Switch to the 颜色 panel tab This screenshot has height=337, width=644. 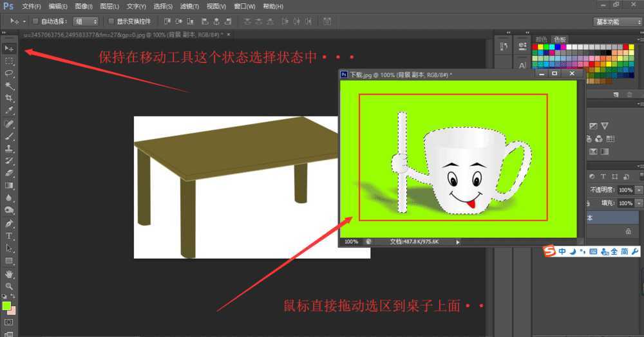click(x=542, y=39)
